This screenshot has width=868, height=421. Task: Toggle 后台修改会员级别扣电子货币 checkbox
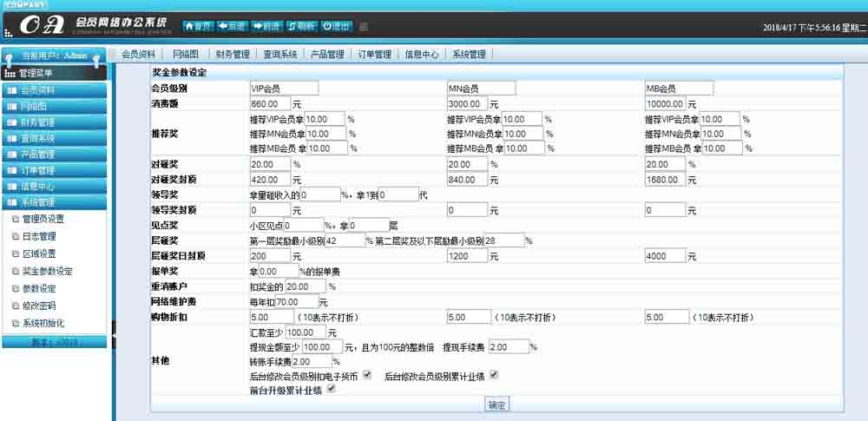[367, 375]
